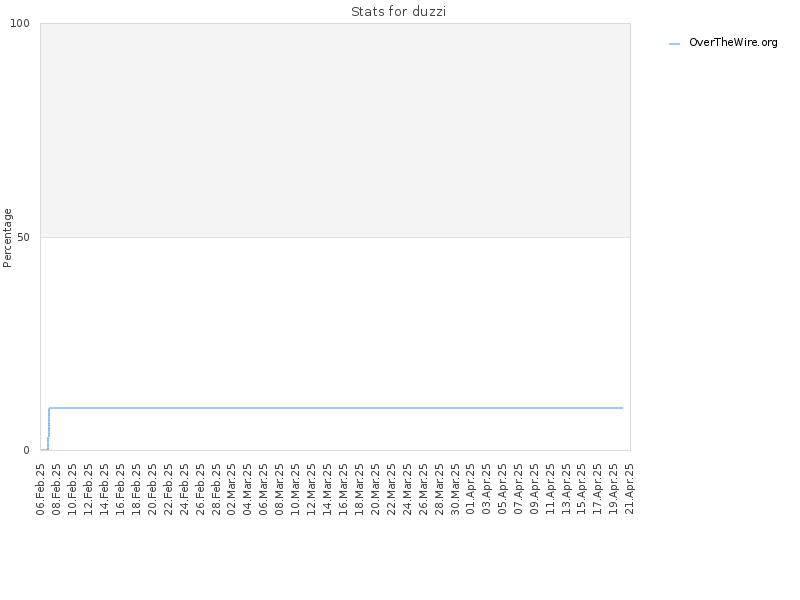
Task: Click the 28.Feb.25 date label
Action: (x=216, y=489)
